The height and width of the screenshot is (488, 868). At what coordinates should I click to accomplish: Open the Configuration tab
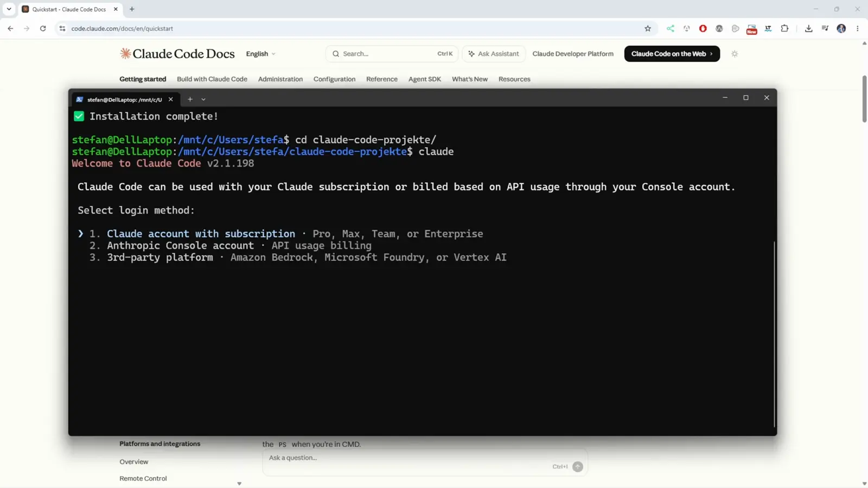click(334, 79)
